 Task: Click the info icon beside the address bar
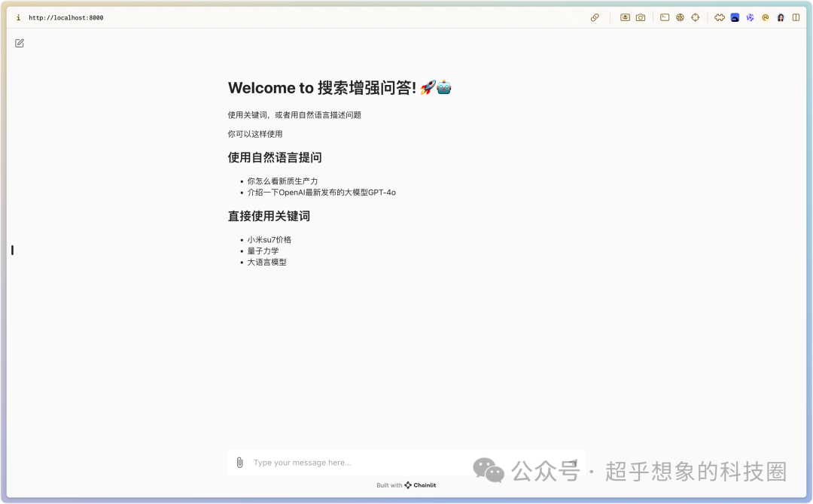tap(17, 17)
